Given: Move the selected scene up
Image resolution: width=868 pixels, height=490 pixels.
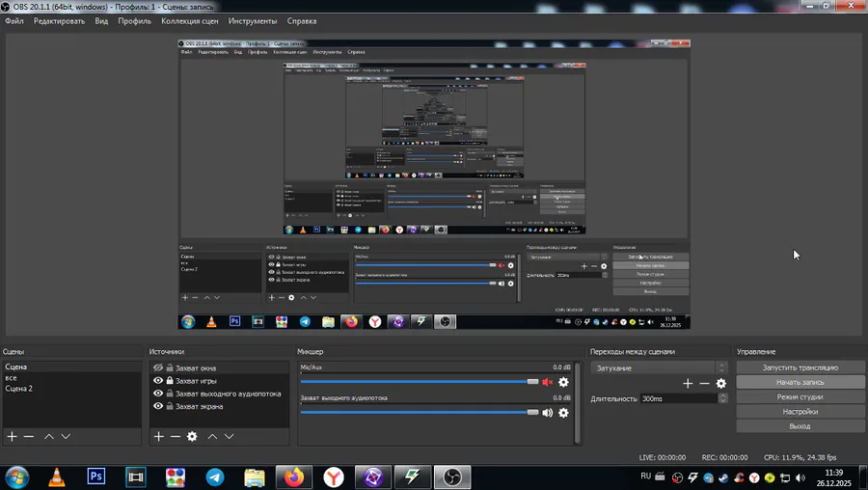Looking at the screenshot, I should [49, 436].
